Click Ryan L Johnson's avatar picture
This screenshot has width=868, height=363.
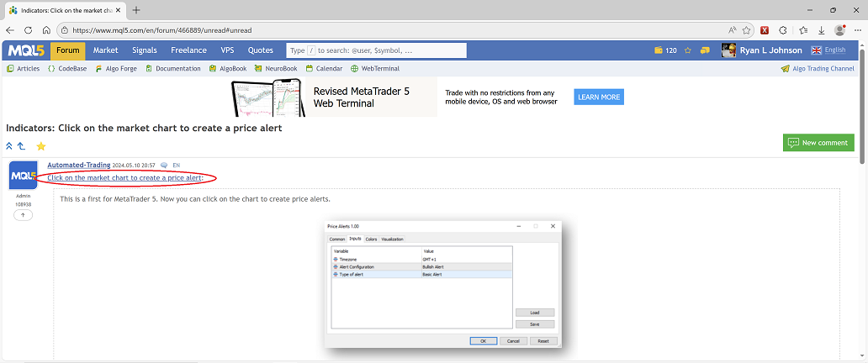click(728, 50)
